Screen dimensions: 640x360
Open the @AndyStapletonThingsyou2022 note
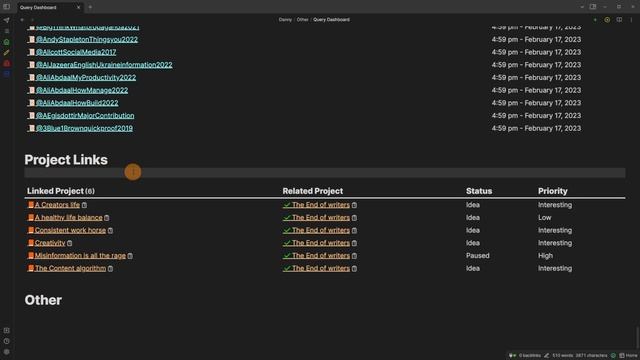[x=87, y=40]
